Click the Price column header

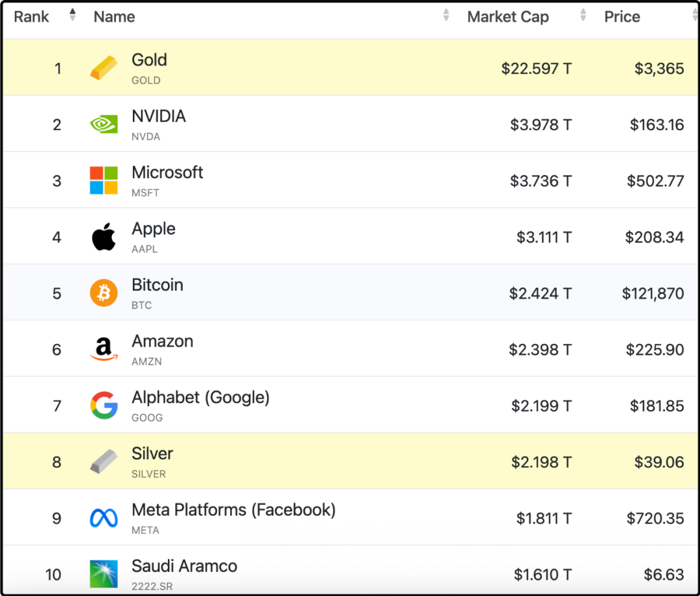coord(622,16)
